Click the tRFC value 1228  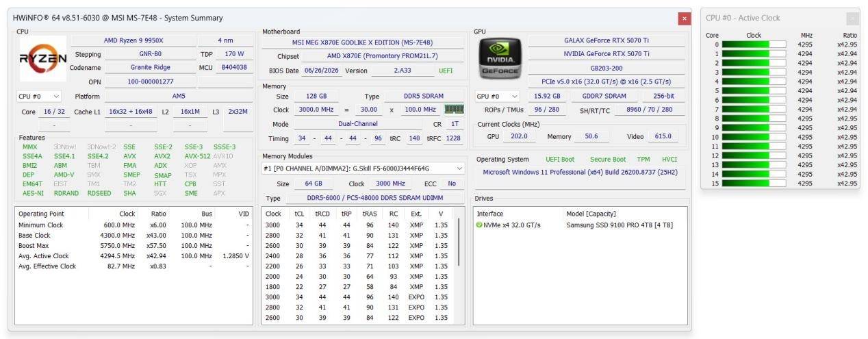coord(453,138)
